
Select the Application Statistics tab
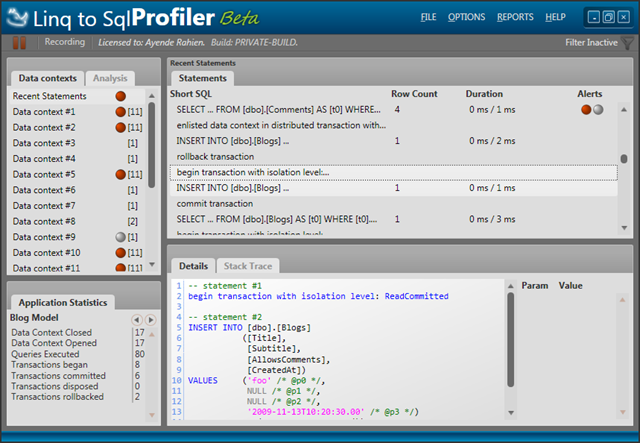[x=63, y=303]
